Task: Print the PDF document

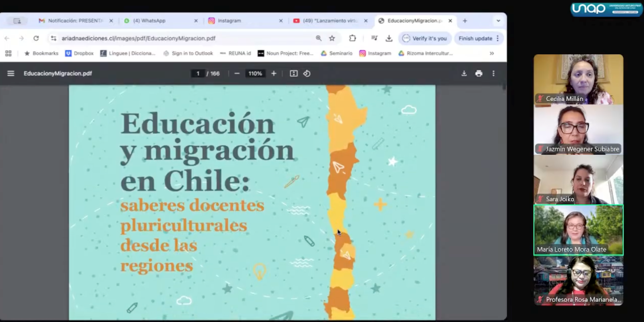Action: coord(479,74)
